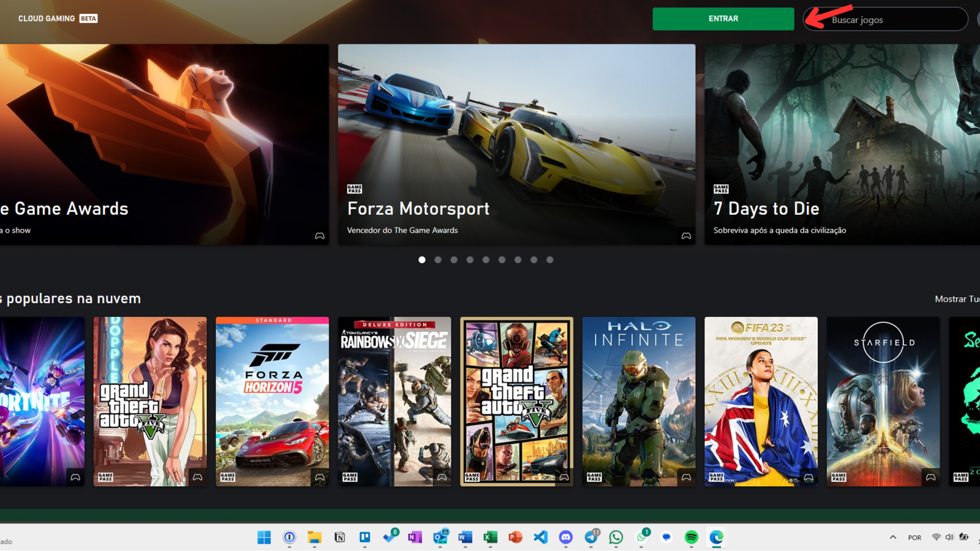Open Trello from the taskbar
This screenshot has width=980, height=551.
click(364, 537)
